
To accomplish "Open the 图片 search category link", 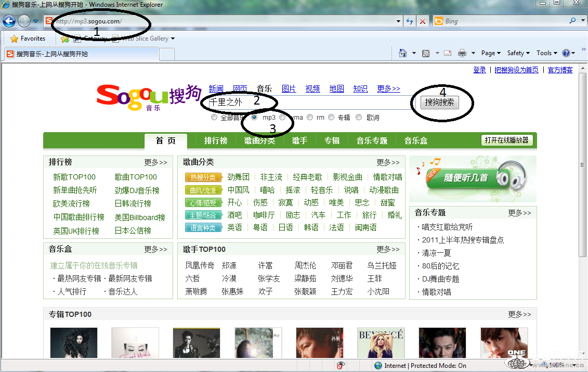I will (x=289, y=88).
